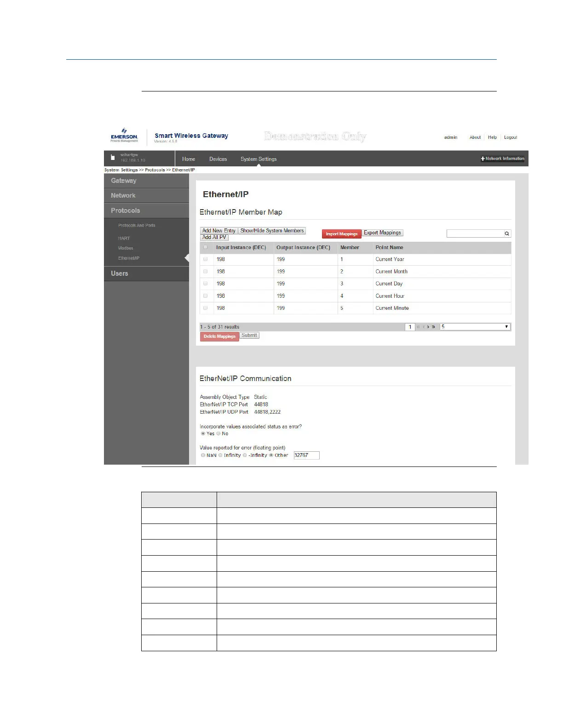Expand the Gateway sidebar section

point(146,181)
